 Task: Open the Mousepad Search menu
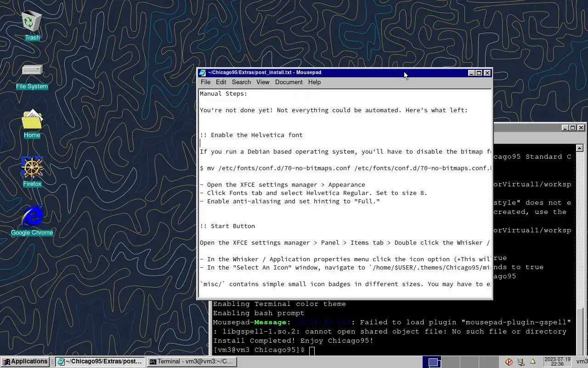tap(241, 82)
